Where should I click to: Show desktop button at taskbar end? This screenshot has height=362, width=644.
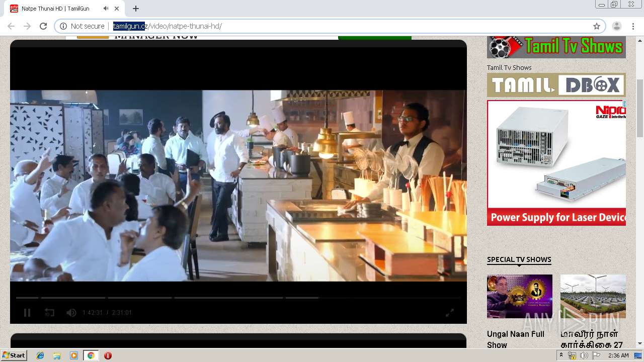point(638,355)
